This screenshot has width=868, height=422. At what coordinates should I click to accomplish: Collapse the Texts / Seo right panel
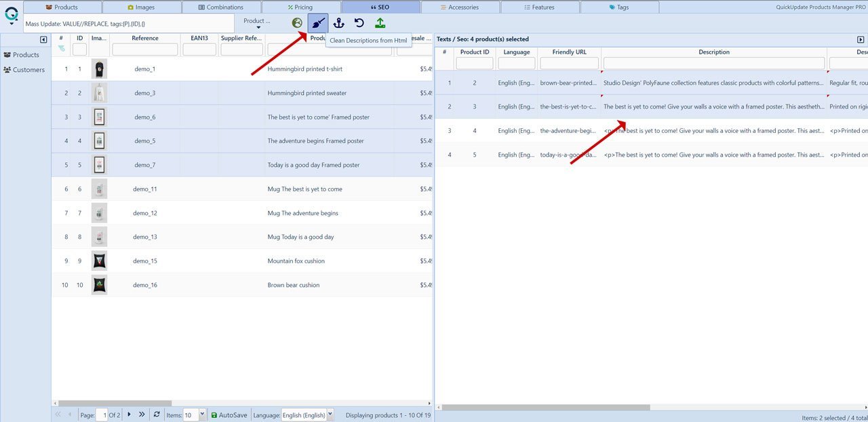point(861,39)
